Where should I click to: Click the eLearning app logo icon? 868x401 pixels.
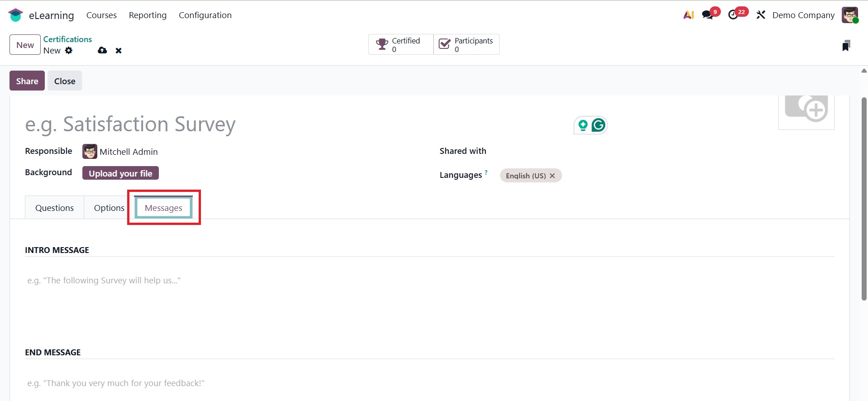point(15,15)
